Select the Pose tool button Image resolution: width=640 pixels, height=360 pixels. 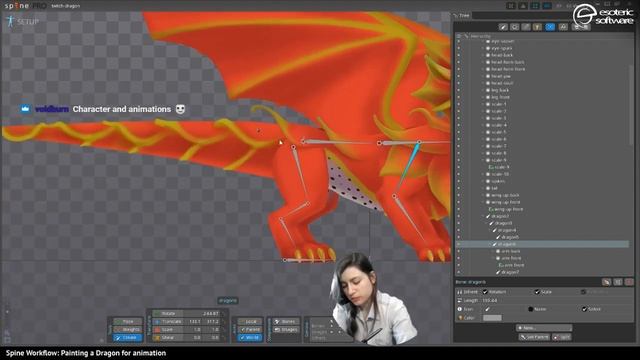[128, 322]
